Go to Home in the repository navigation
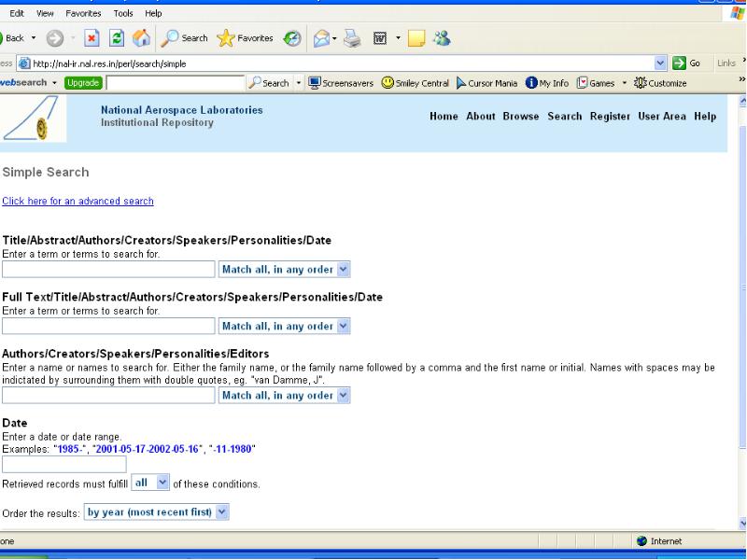747x560 pixels. click(444, 116)
